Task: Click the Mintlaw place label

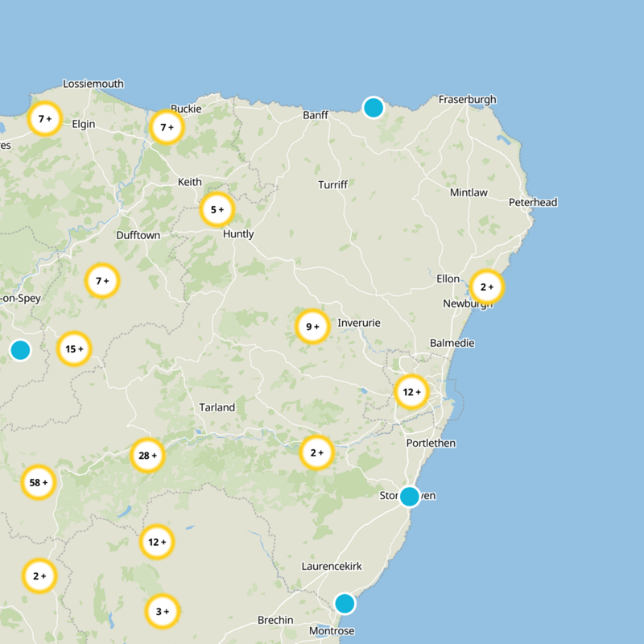Action: (x=469, y=192)
